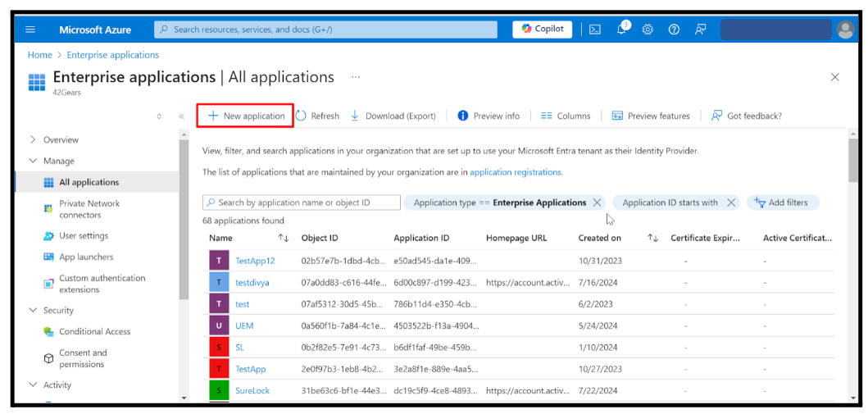Click Download (Export)
The image size is (868, 414).
[393, 116]
